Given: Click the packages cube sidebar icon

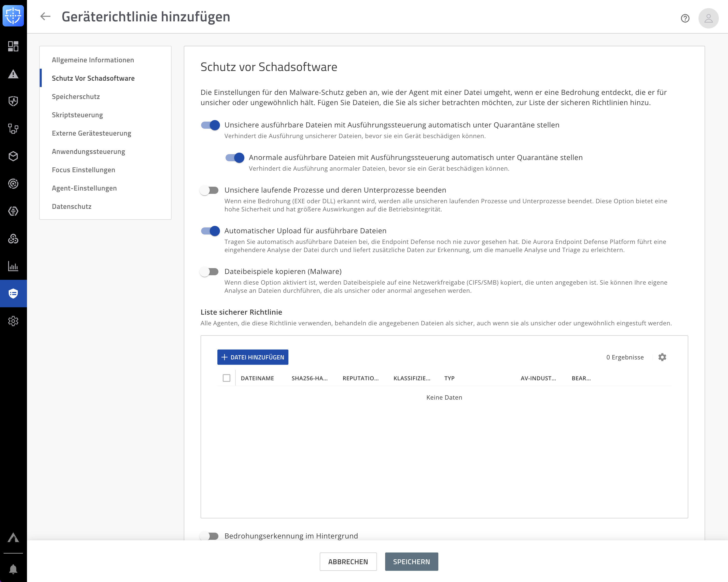Looking at the screenshot, I should click(x=13, y=156).
